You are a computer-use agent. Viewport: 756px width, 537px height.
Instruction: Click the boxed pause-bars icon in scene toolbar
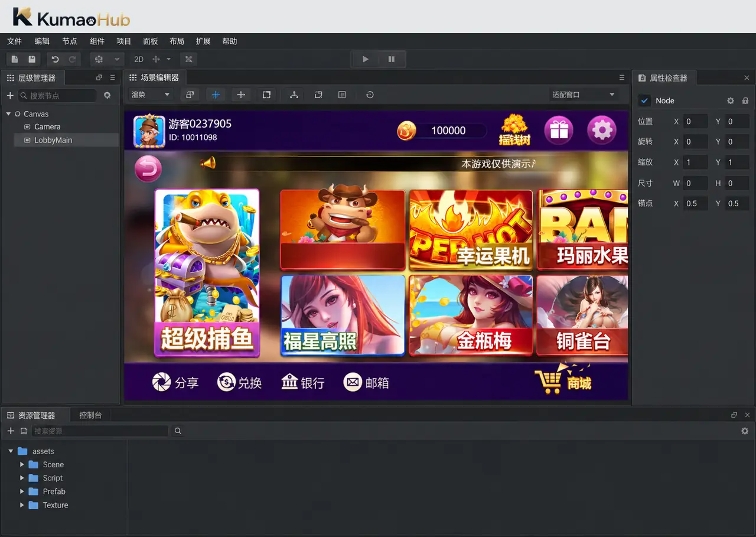click(x=342, y=95)
